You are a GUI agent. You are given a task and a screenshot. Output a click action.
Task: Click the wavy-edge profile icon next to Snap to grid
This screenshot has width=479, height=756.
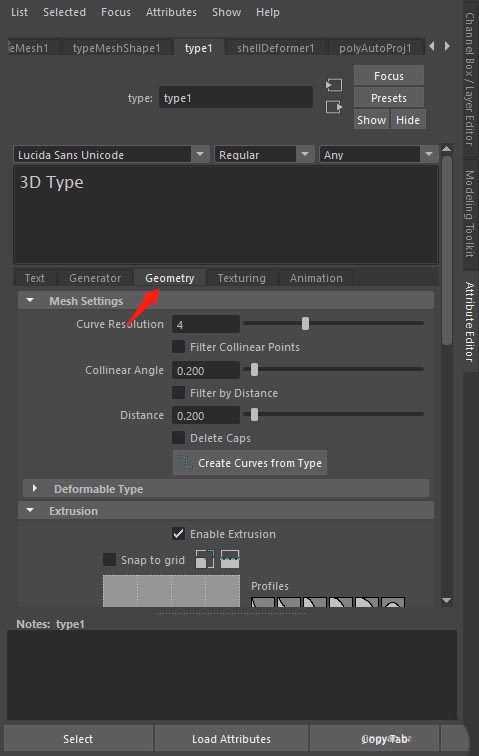pos(230,559)
